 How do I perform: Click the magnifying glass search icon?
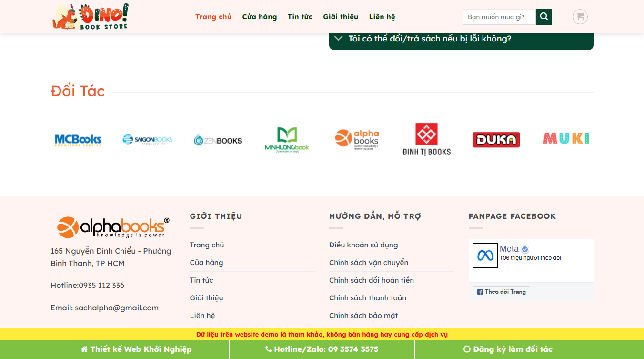click(543, 16)
